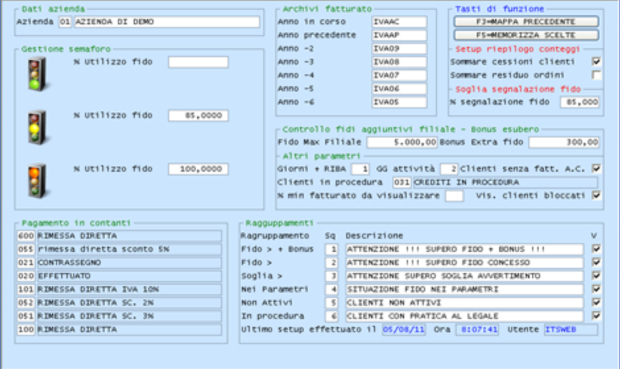This screenshot has width=620, height=369.
Task: Click the green traffic light icon
Action: pyautogui.click(x=38, y=74)
